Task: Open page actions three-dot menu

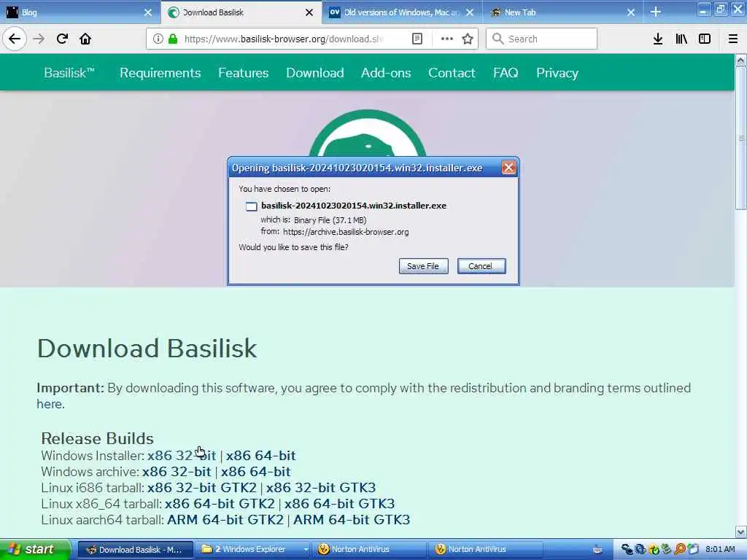Action: (447, 39)
